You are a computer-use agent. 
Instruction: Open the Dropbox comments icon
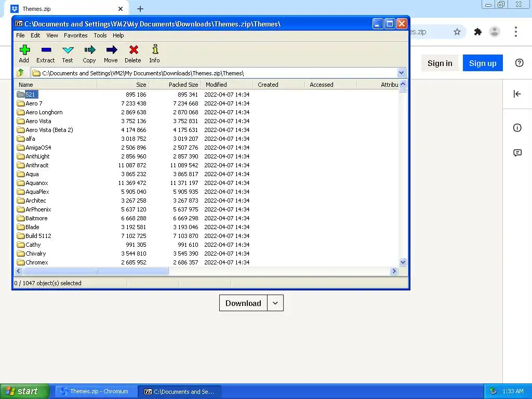click(517, 153)
